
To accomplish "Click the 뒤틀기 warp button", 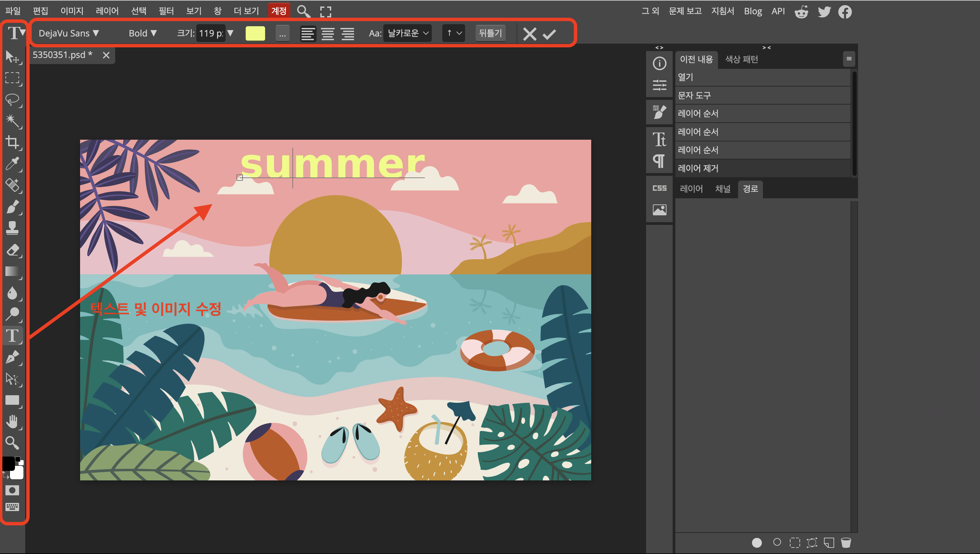I will click(490, 33).
